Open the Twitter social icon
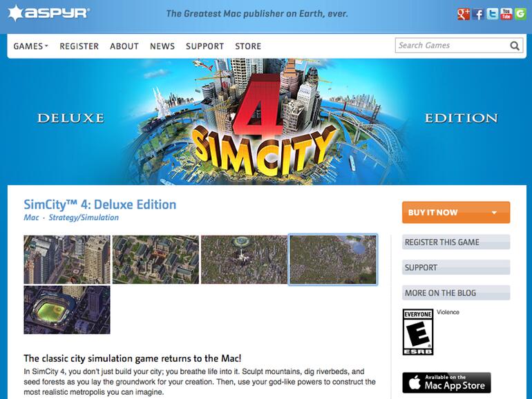The width and height of the screenshot is (532, 399). pos(493,14)
